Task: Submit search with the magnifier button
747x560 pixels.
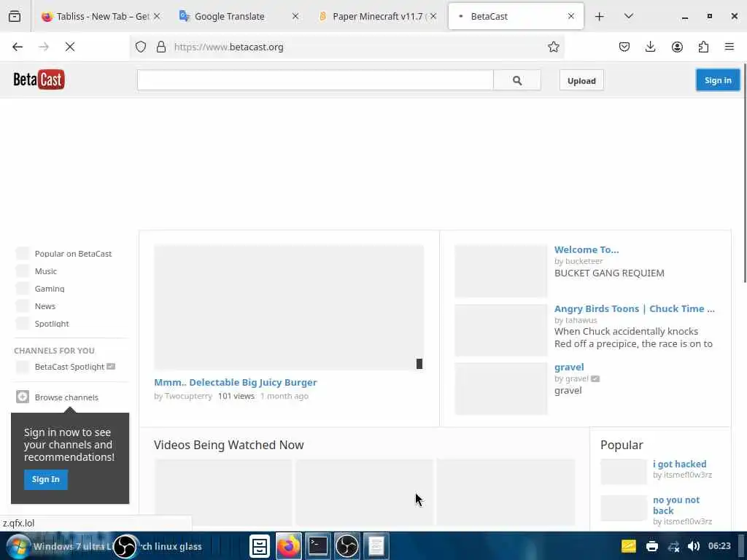Action: [517, 80]
